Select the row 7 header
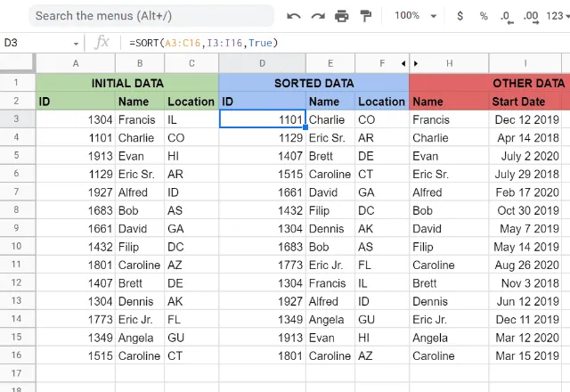570x392 pixels. pos(18,192)
